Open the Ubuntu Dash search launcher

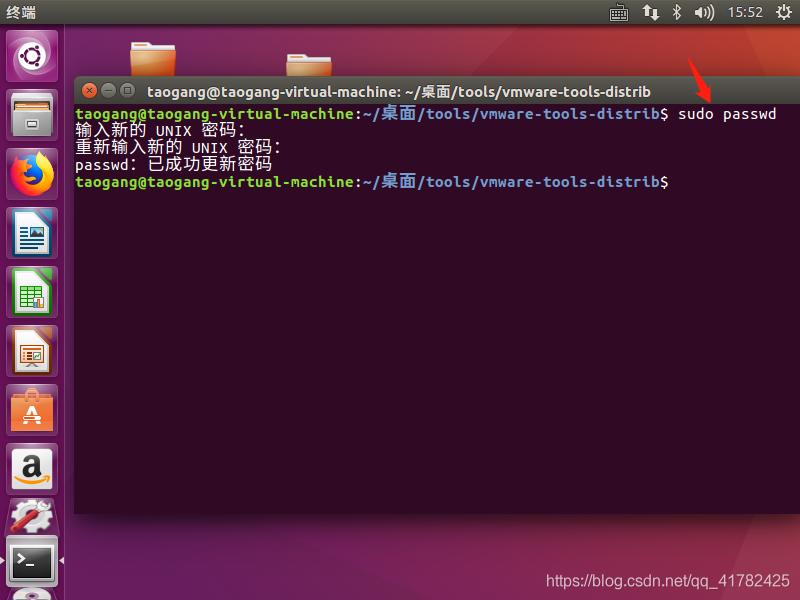click(32, 56)
